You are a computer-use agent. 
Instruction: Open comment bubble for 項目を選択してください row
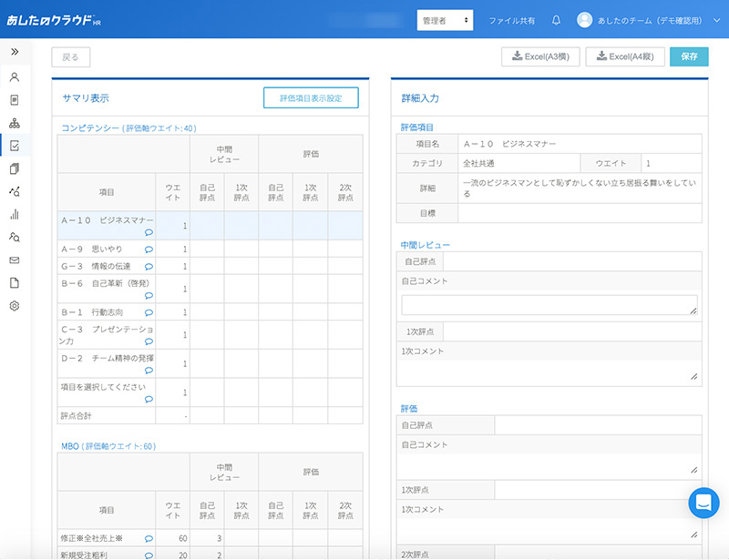149,399
